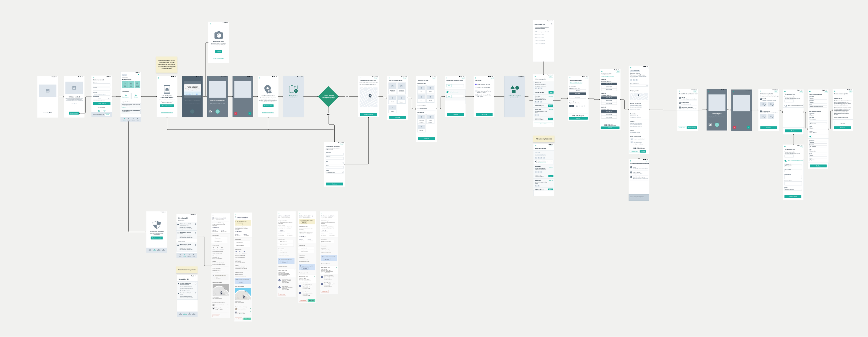
Task: Toggle mortgage switch on lower We need some info screen
Action: 786,161
